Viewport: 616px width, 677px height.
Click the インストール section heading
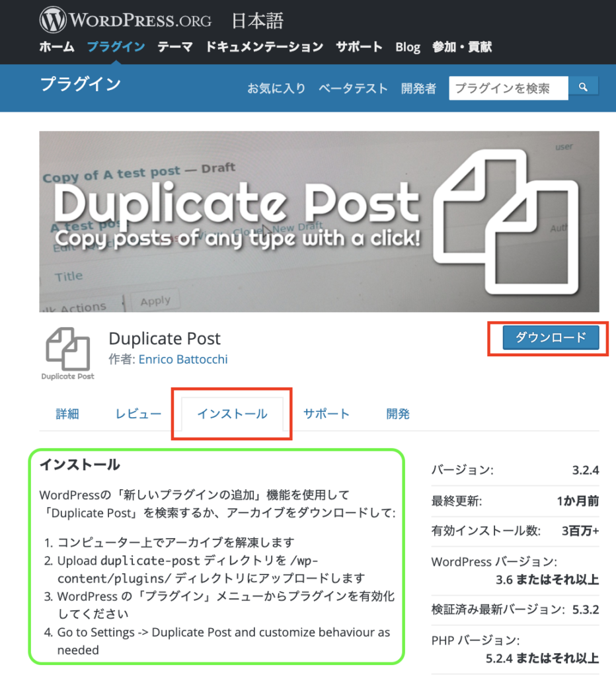click(80, 465)
